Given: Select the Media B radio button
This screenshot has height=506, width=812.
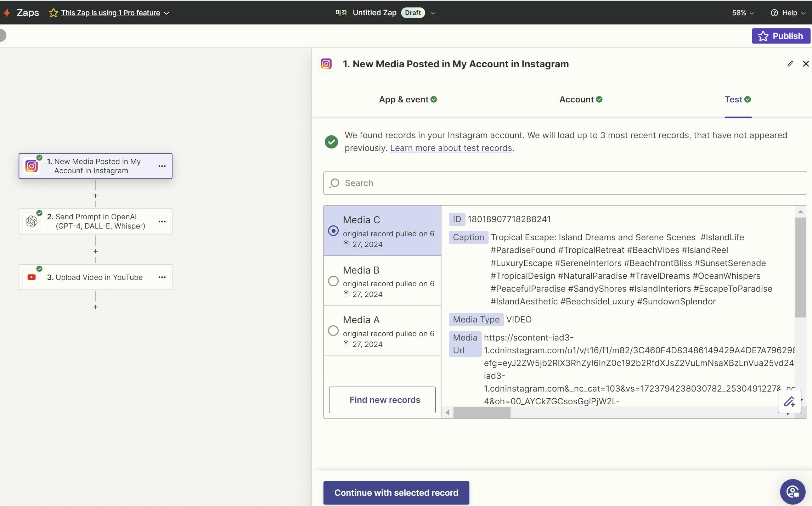Looking at the screenshot, I should coord(333,281).
